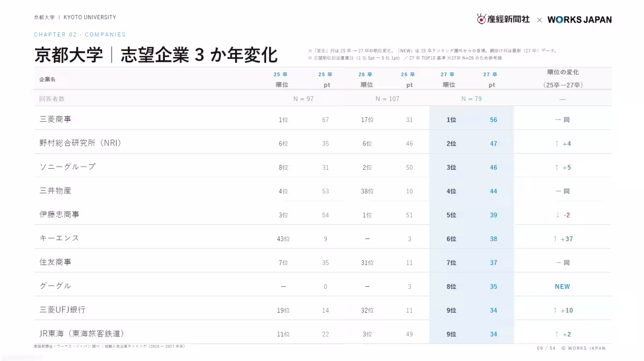The image size is (644, 361).
Task: Click the 順位の変化 column header
Action: coord(562,78)
